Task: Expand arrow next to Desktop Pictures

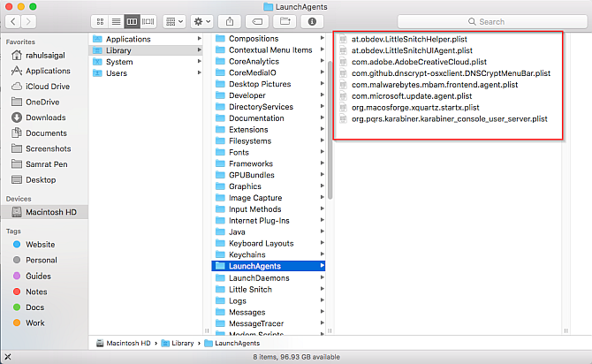Action: pos(322,83)
